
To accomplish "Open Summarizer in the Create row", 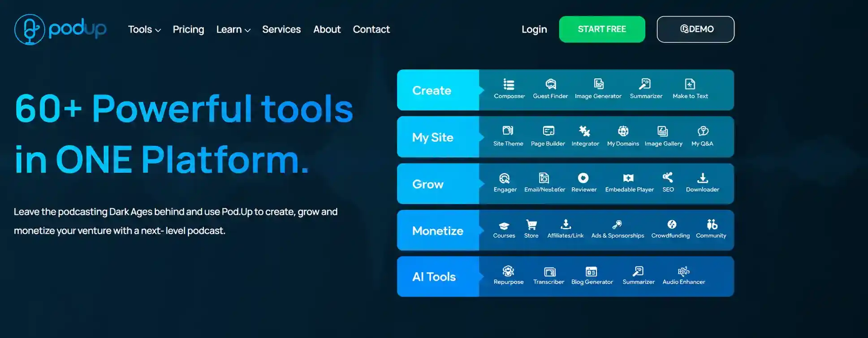I will [645, 84].
